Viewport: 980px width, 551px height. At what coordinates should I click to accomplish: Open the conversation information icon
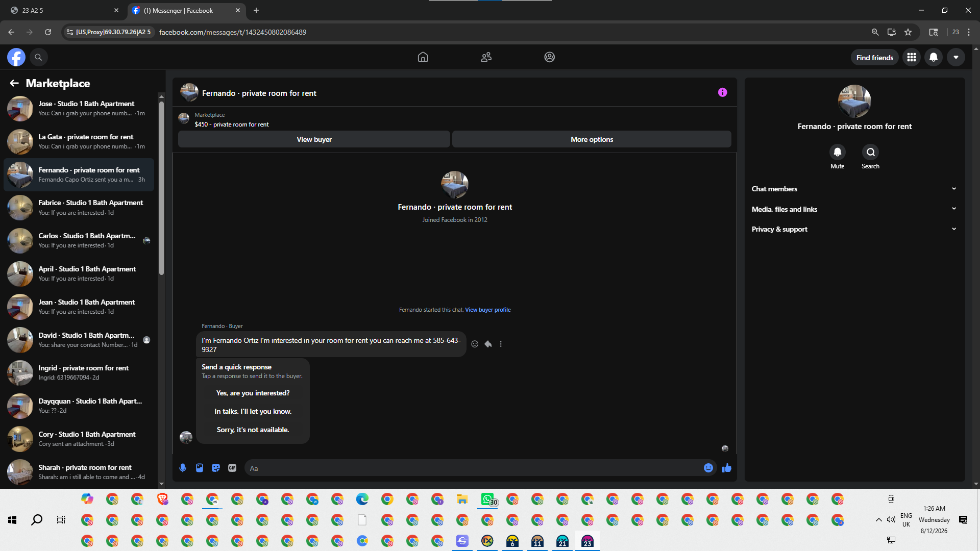pyautogui.click(x=722, y=92)
